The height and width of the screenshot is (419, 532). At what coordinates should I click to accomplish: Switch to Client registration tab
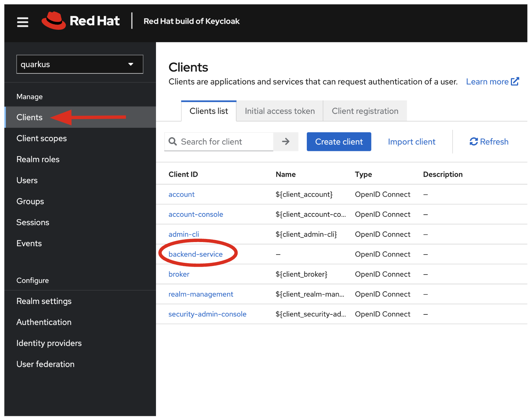click(x=365, y=111)
